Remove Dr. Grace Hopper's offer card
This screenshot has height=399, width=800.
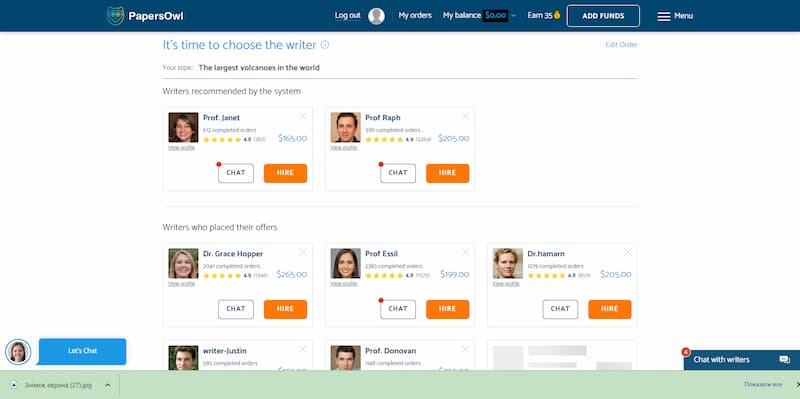303,253
